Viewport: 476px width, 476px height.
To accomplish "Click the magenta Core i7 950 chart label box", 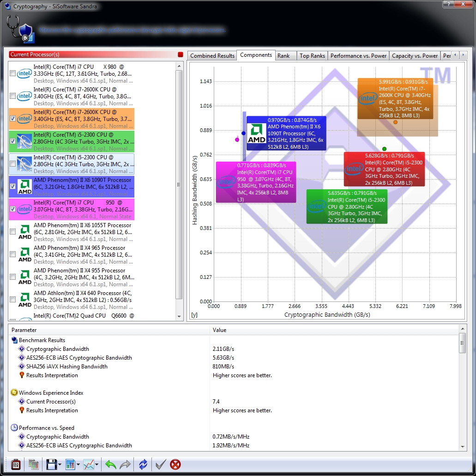I will pyautogui.click(x=256, y=182).
